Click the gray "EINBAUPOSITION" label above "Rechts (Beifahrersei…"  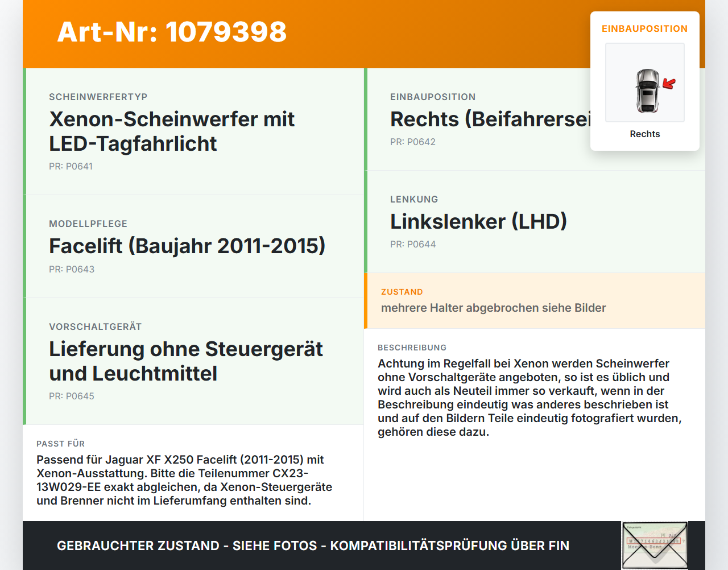coord(433,97)
